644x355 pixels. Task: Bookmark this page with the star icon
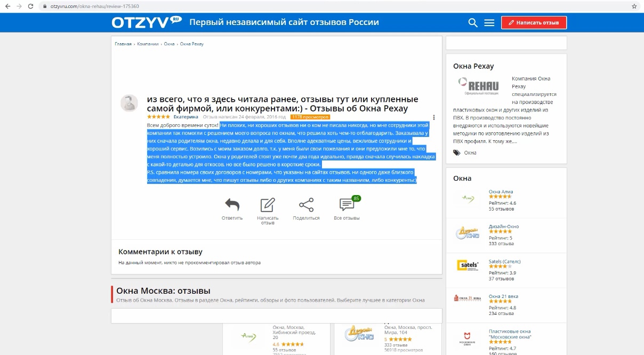coord(634,6)
